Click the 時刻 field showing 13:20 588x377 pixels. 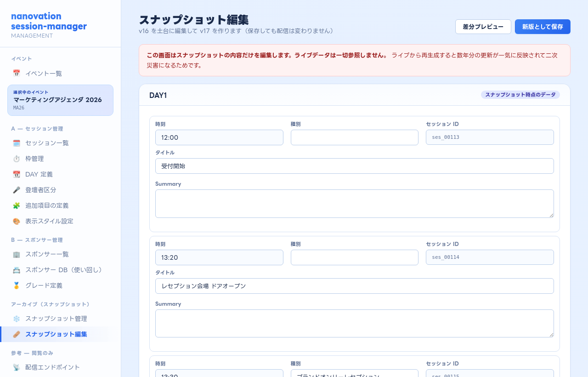coord(219,257)
